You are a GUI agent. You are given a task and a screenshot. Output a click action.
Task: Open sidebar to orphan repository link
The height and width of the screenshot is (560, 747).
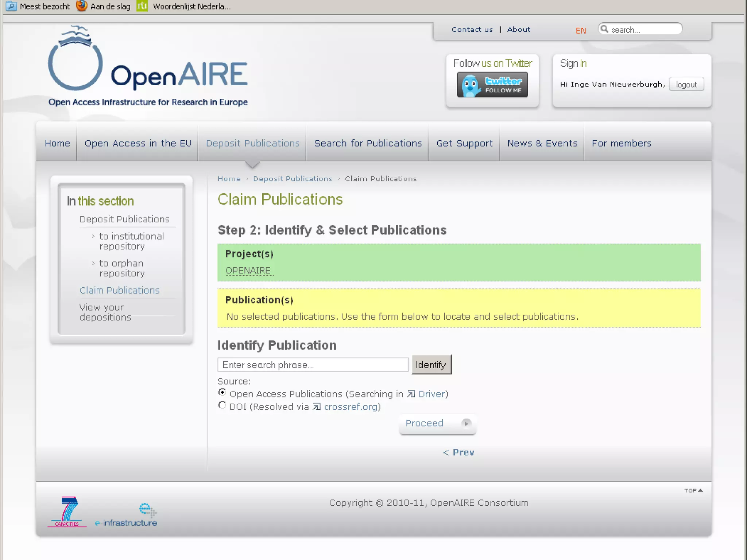pyautogui.click(x=121, y=268)
